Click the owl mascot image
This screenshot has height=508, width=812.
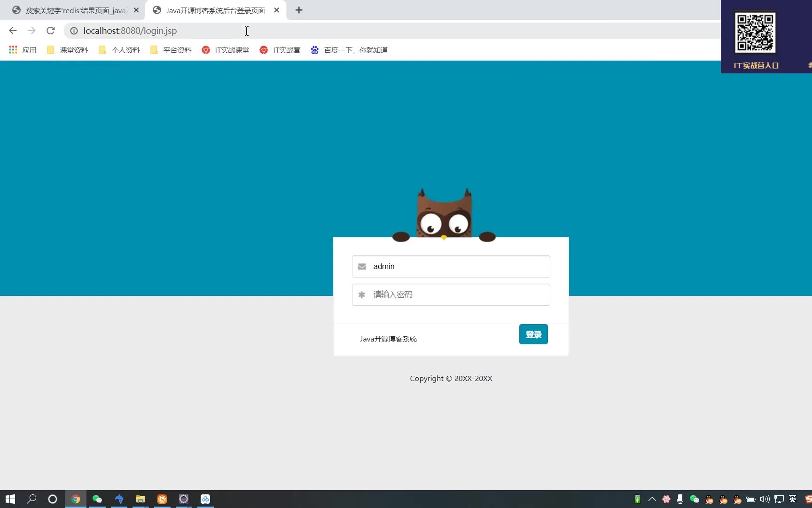point(444,215)
